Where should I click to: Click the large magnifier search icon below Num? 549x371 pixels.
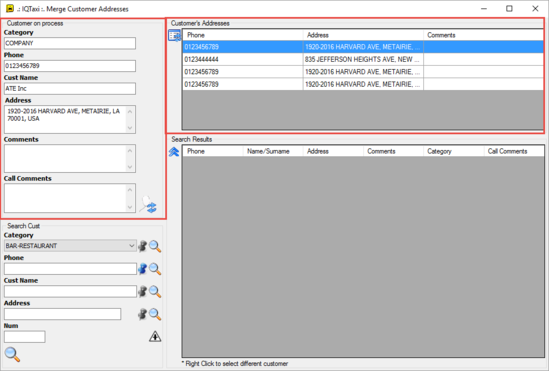pyautogui.click(x=12, y=355)
